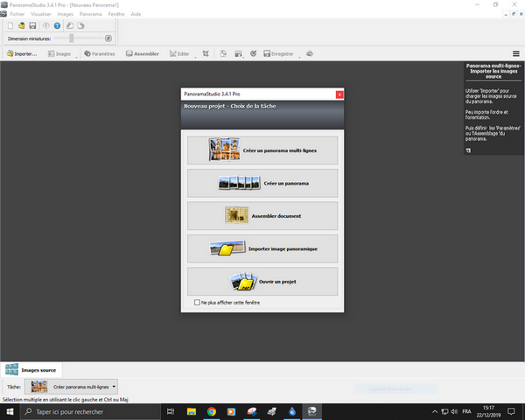Open the Tâche dropdown

71,387
